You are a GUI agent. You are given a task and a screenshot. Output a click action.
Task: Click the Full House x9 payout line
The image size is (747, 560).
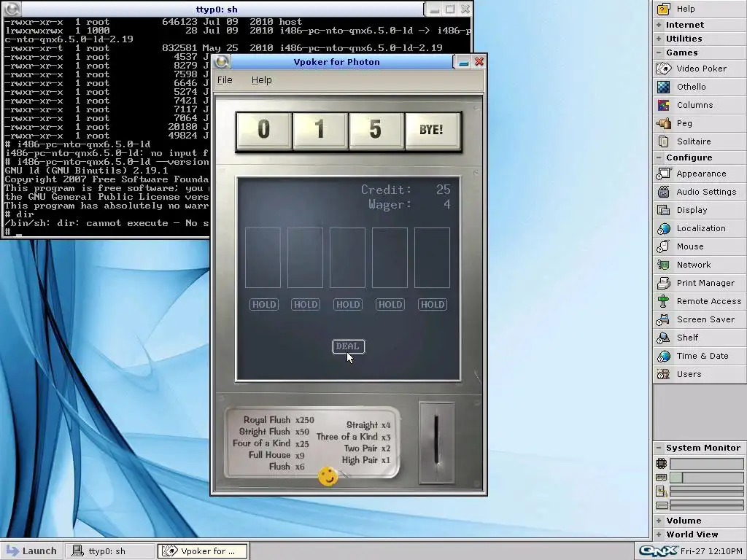pos(276,455)
